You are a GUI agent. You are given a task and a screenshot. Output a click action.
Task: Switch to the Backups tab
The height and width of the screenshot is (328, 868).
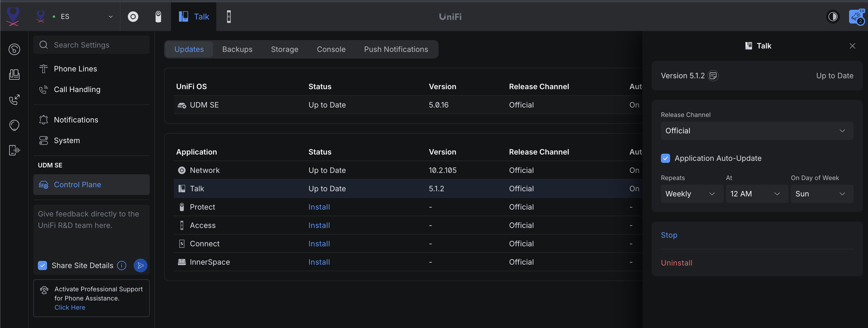point(237,49)
